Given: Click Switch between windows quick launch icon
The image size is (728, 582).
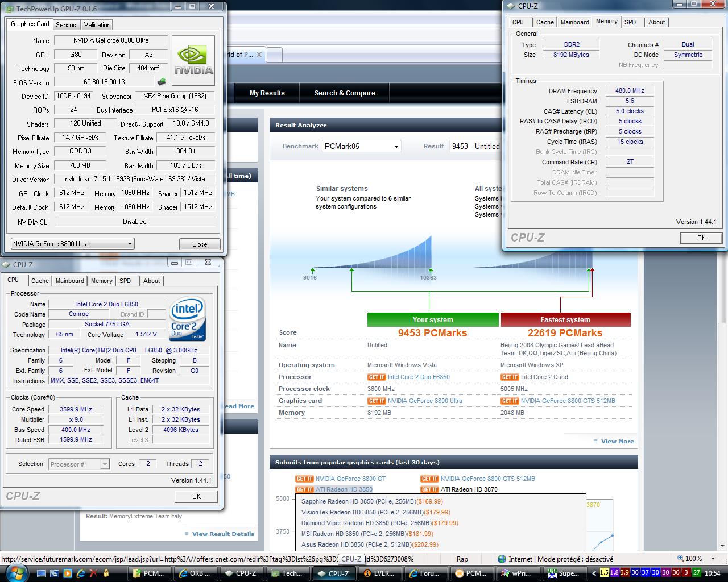Looking at the screenshot, I should [x=55, y=573].
